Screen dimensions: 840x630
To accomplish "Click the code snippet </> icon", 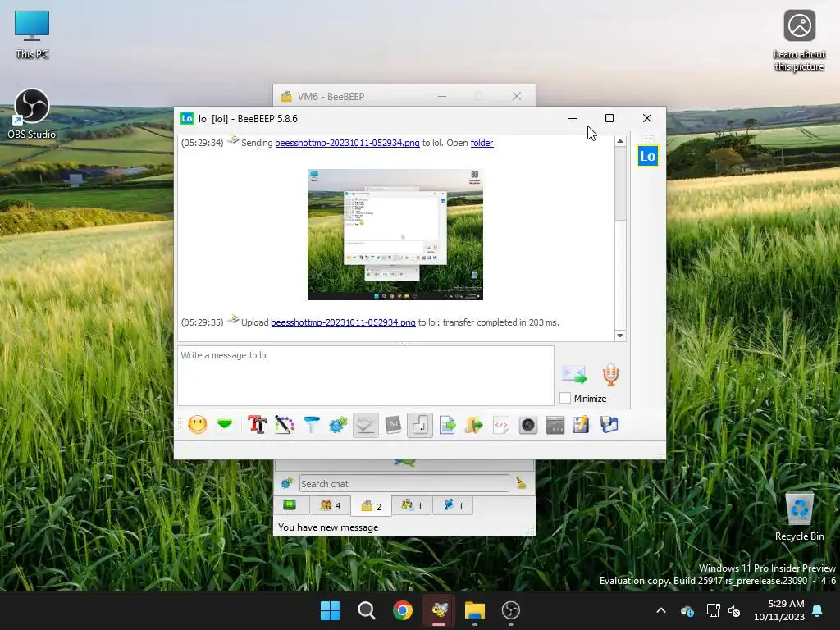I will point(501,426).
